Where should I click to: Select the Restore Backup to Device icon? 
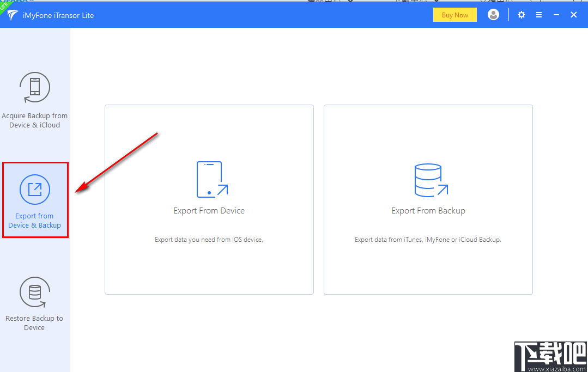[x=34, y=292]
